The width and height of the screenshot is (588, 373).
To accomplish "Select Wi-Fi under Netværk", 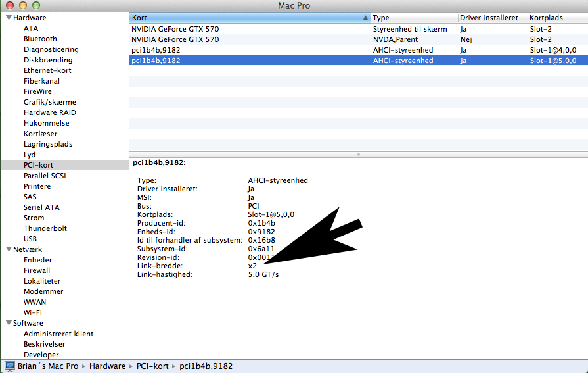I will [x=33, y=312].
